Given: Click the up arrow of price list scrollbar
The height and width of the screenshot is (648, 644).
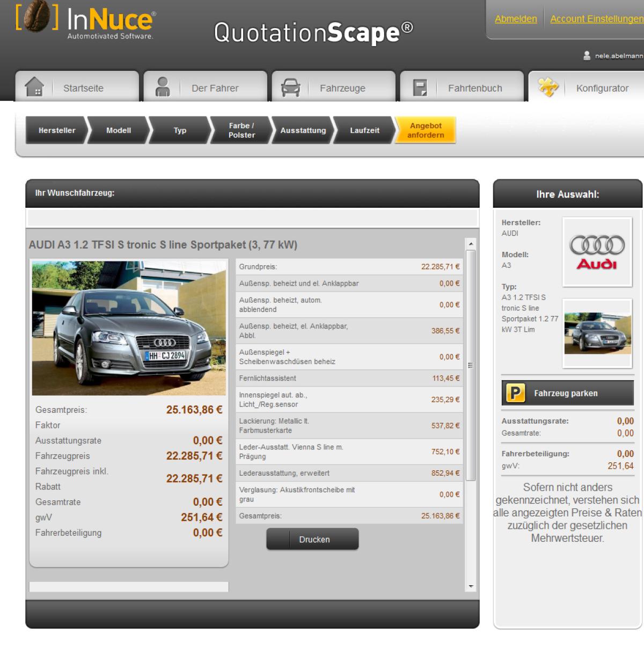Looking at the screenshot, I should tap(471, 244).
